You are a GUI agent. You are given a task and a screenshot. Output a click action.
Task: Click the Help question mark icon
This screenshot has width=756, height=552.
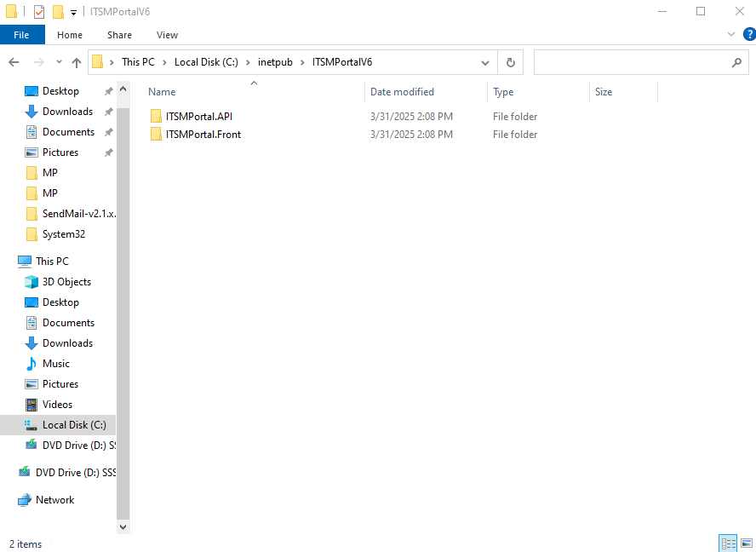(x=748, y=34)
